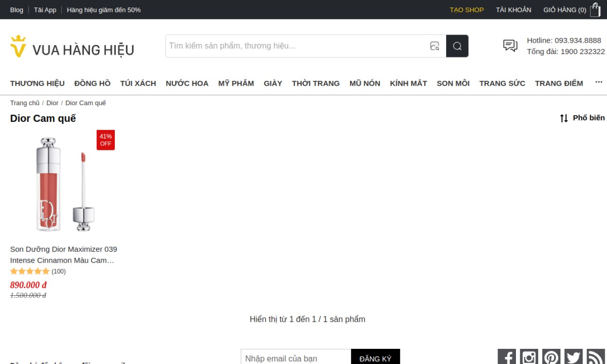Open the TRANG SỨC menu
The height and width of the screenshot is (364, 607).
click(x=502, y=83)
